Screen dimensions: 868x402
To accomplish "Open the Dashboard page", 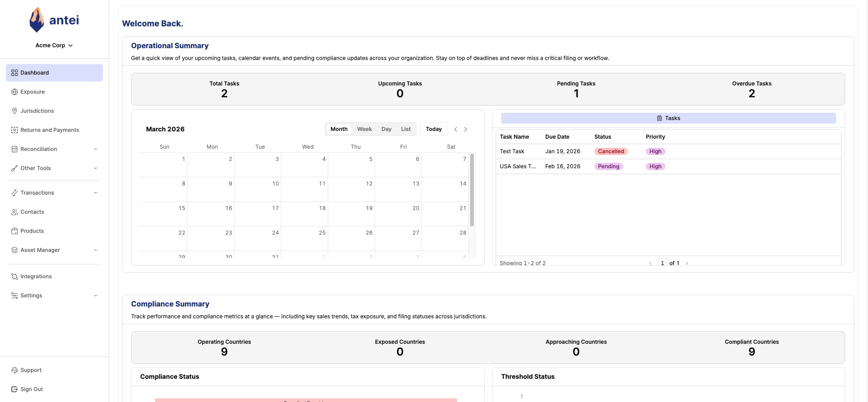I will pyautogui.click(x=54, y=73).
